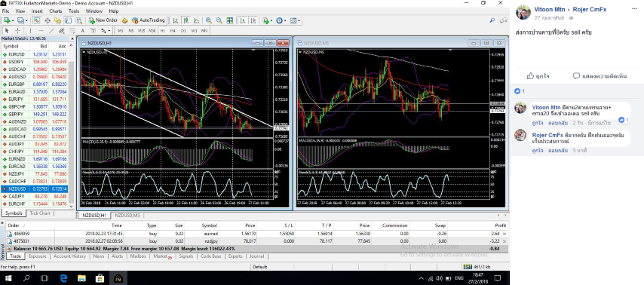Viewport: 644px width, 285px height.
Task: Close order 4875831 using its X
Action: [x=504, y=241]
